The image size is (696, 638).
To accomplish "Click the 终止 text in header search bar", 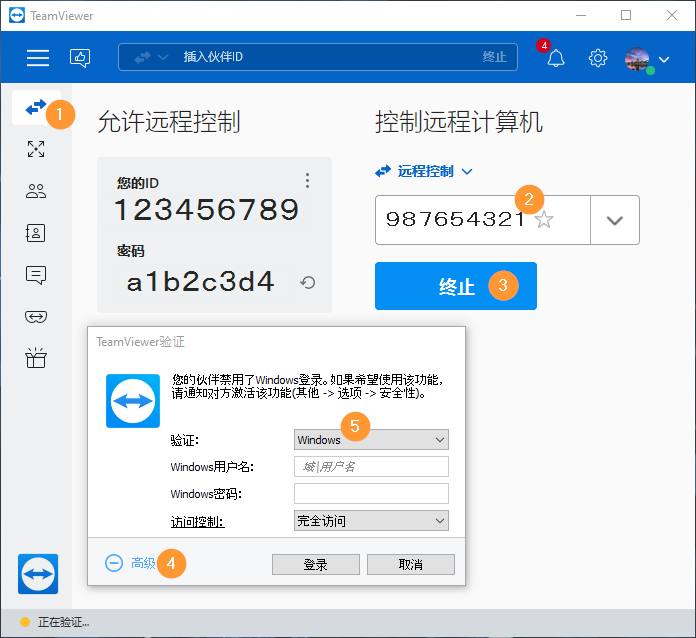I will point(494,57).
